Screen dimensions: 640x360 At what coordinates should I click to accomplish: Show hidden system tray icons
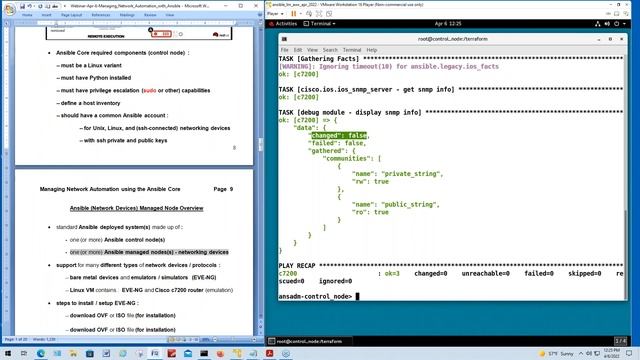[x=581, y=353]
